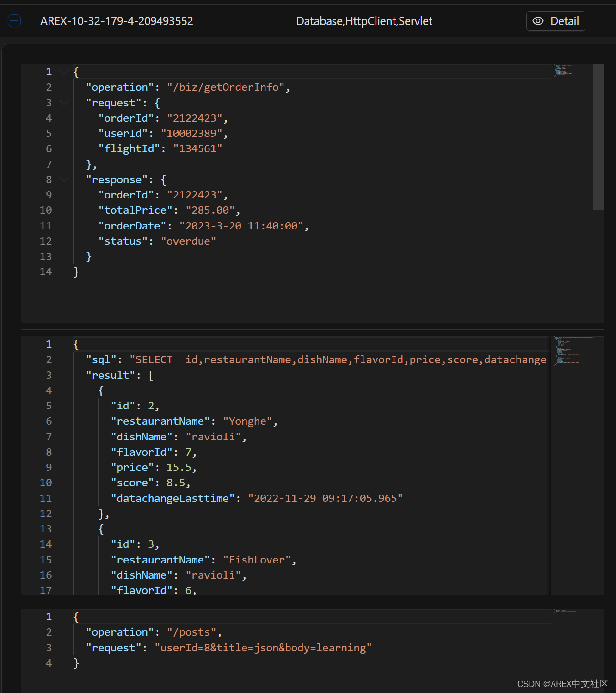Click the datachangeLasttime timestamp value
Screen dimensions: 616x693
click(x=326, y=498)
